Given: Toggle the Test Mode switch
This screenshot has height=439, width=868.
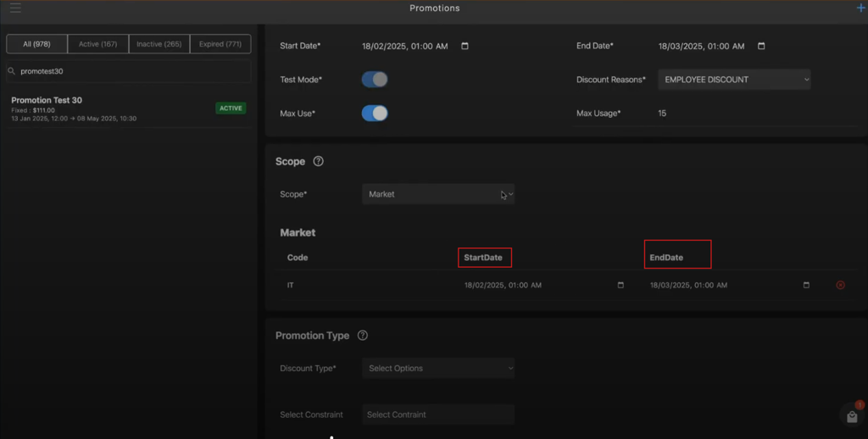Looking at the screenshot, I should pyautogui.click(x=375, y=79).
